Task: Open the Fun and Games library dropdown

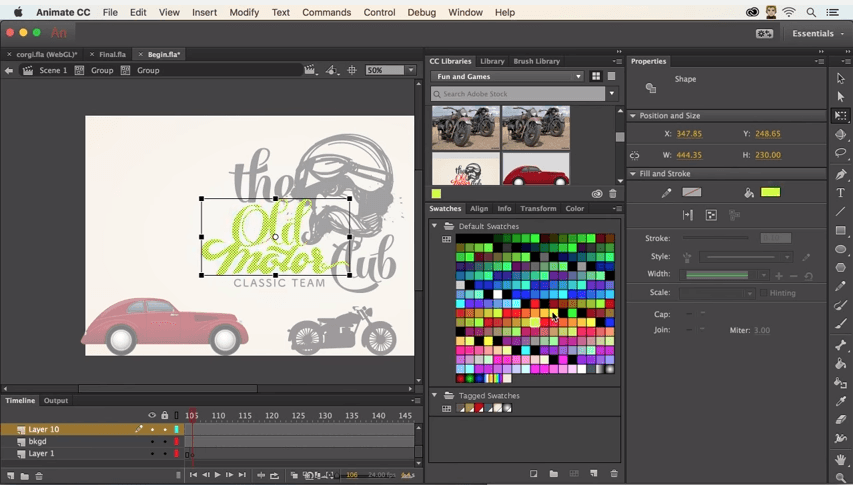Action: pos(507,76)
